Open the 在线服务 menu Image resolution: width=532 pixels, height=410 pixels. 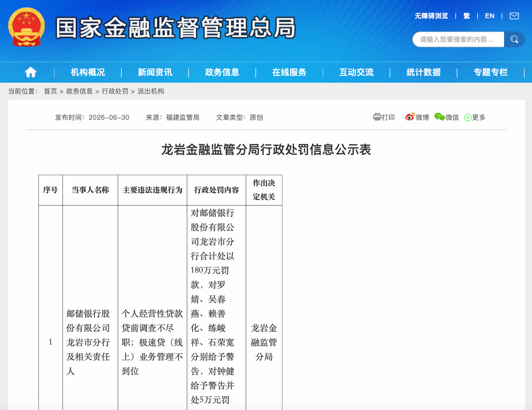tap(289, 72)
